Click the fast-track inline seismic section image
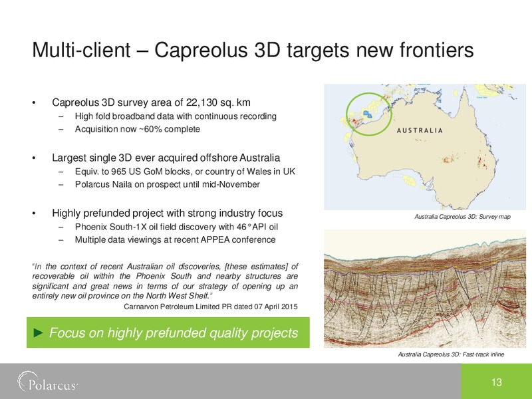This screenshot has height=399, width=532. [425, 289]
